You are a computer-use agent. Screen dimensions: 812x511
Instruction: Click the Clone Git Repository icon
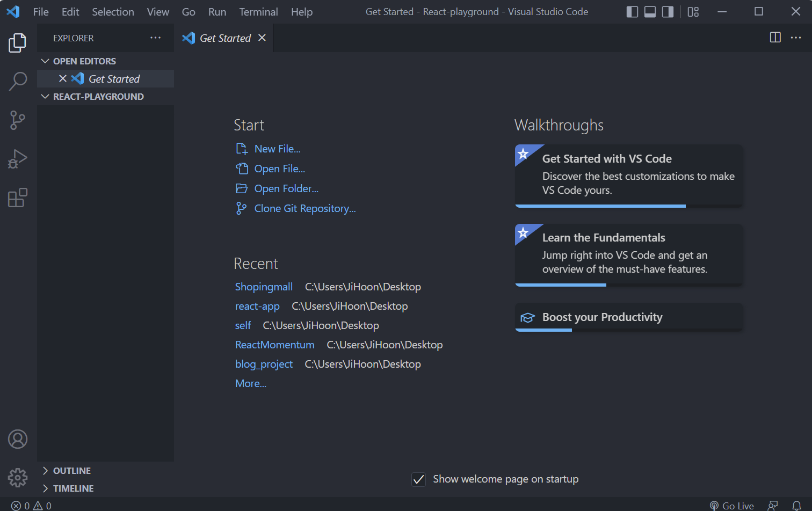tap(242, 208)
